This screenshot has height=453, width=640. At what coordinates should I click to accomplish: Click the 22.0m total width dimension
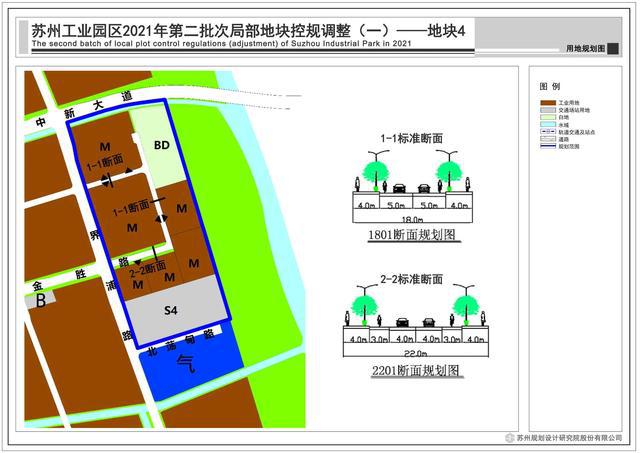click(416, 353)
